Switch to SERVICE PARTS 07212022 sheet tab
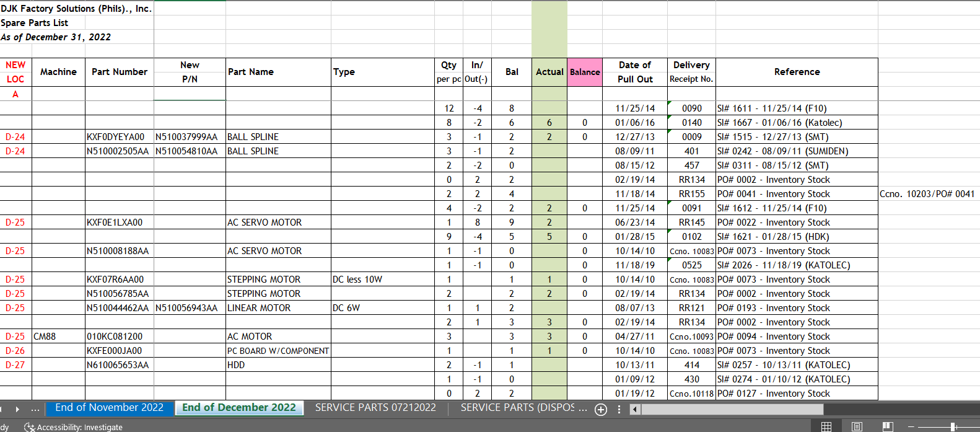Viewport: 980px width, 432px height. (x=375, y=408)
